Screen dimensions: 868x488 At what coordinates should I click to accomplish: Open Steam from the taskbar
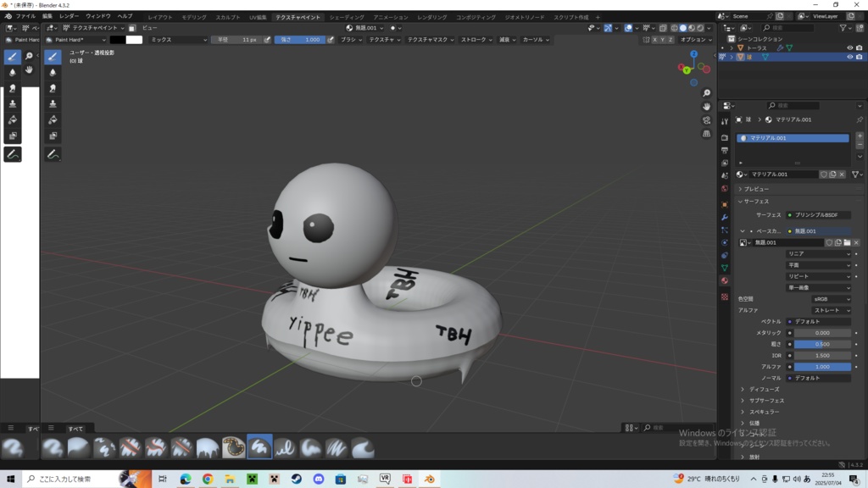click(296, 480)
